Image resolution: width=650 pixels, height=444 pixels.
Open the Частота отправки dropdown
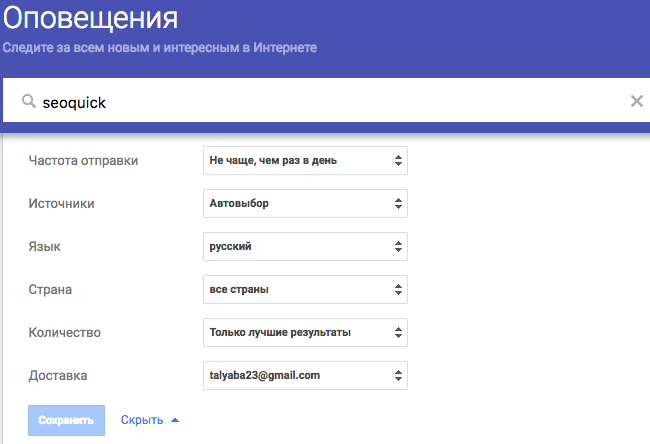pyautogui.click(x=305, y=160)
